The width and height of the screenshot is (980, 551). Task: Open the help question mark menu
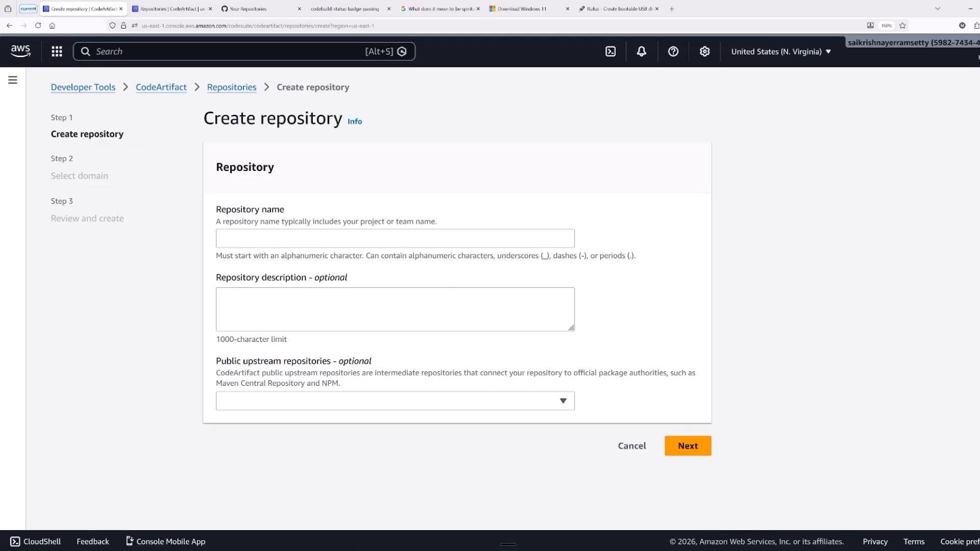pyautogui.click(x=673, y=52)
